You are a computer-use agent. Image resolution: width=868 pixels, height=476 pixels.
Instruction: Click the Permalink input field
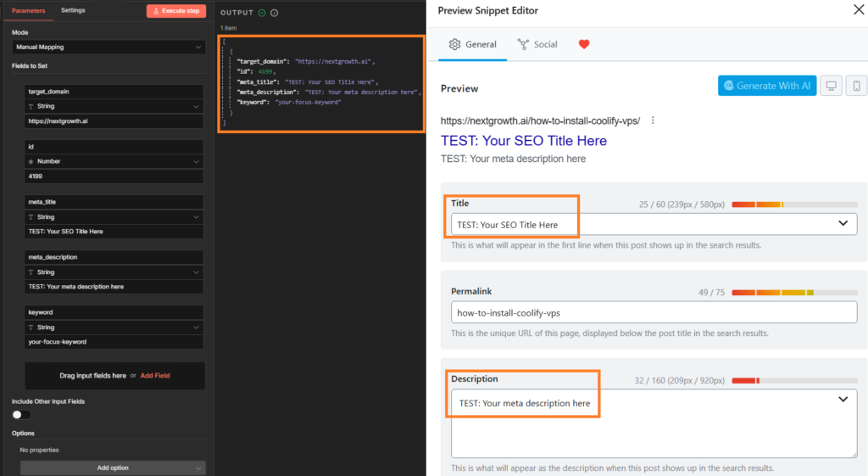(654, 312)
